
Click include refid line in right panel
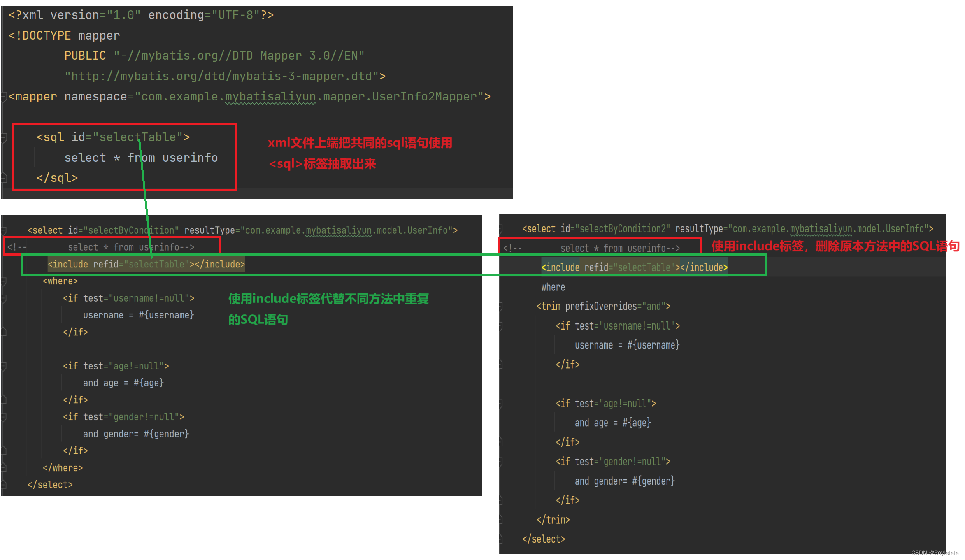(x=634, y=267)
